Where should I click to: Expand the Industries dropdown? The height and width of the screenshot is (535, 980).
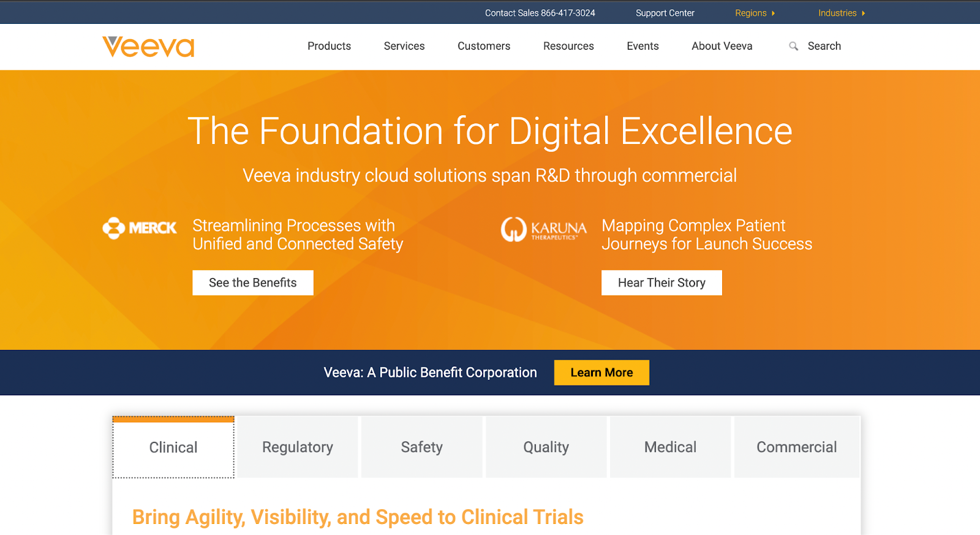[x=842, y=13]
